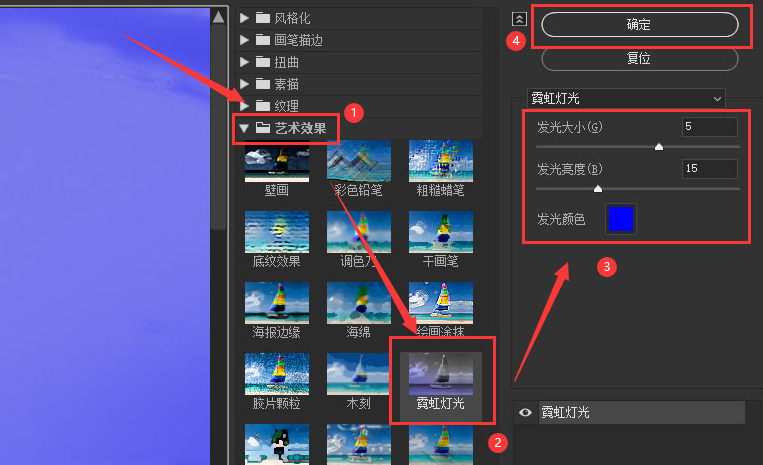Toggle visibility of 霓虹灯光 effect layer
This screenshot has height=465, width=763.
(x=525, y=412)
